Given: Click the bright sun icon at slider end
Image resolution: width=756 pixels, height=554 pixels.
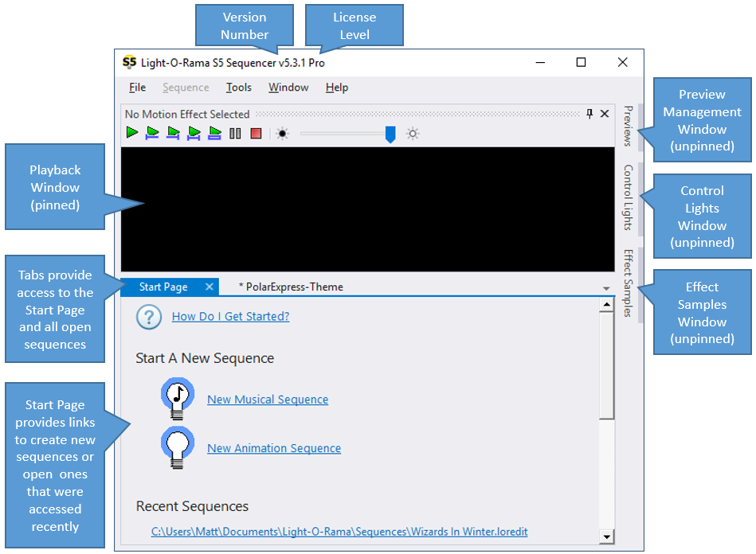Looking at the screenshot, I should [x=413, y=134].
